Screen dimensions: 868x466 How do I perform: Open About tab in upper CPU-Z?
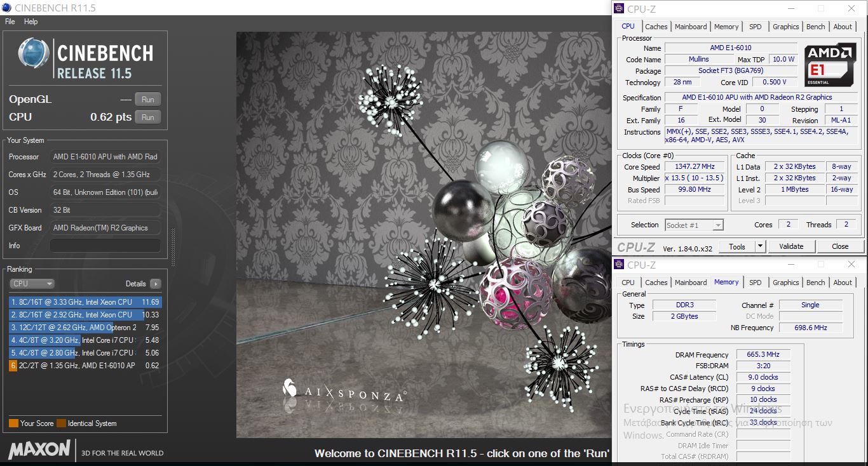pyautogui.click(x=843, y=27)
